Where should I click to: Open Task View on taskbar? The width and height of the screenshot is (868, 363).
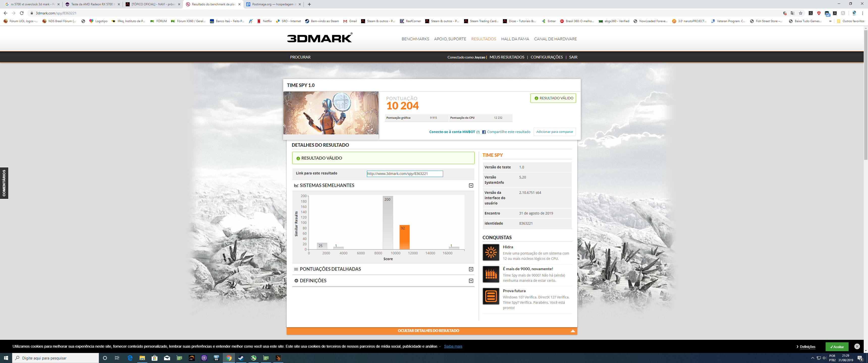point(117,358)
